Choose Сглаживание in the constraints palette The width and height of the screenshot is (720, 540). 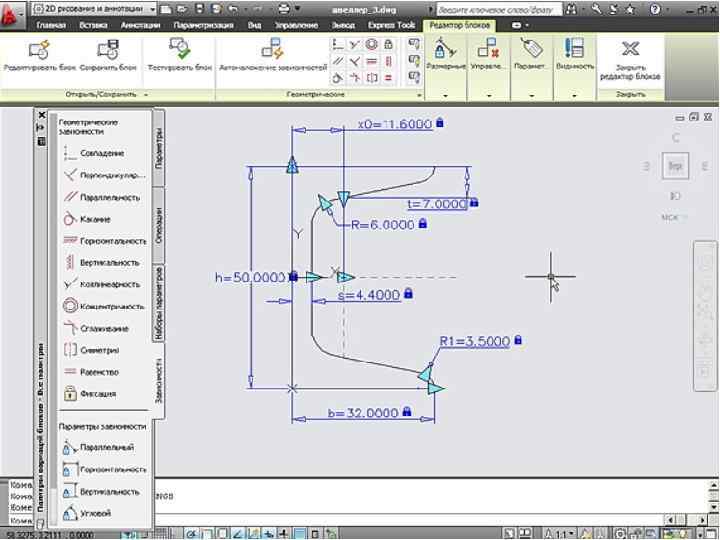pyautogui.click(x=96, y=328)
